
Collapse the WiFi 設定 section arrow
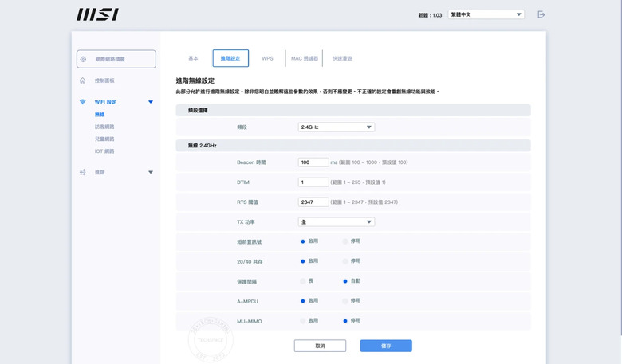click(x=151, y=102)
